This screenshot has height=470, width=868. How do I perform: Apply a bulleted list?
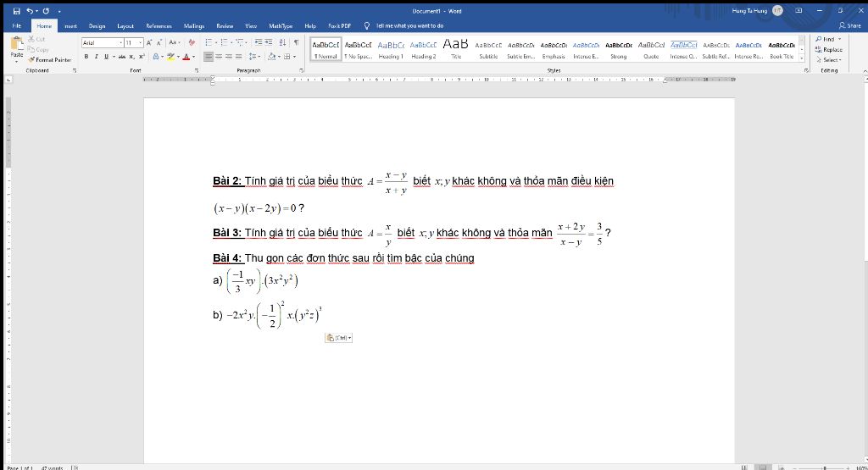(209, 42)
